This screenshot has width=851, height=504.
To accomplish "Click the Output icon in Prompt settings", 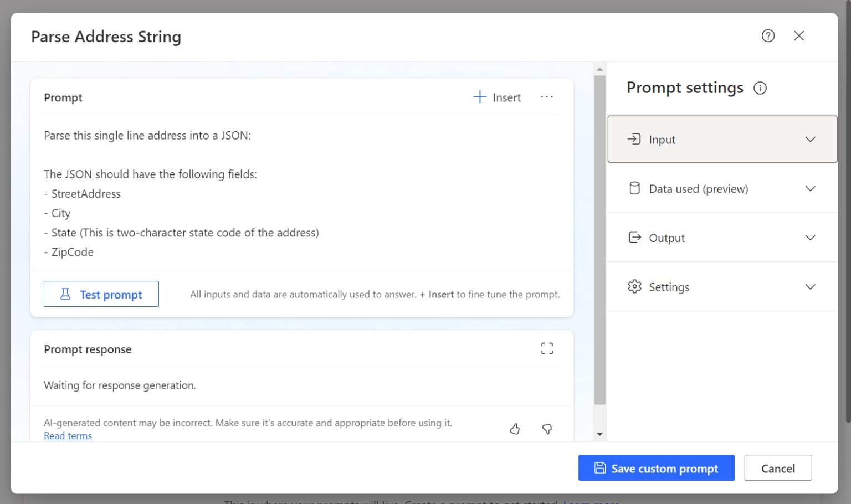I will (x=634, y=237).
